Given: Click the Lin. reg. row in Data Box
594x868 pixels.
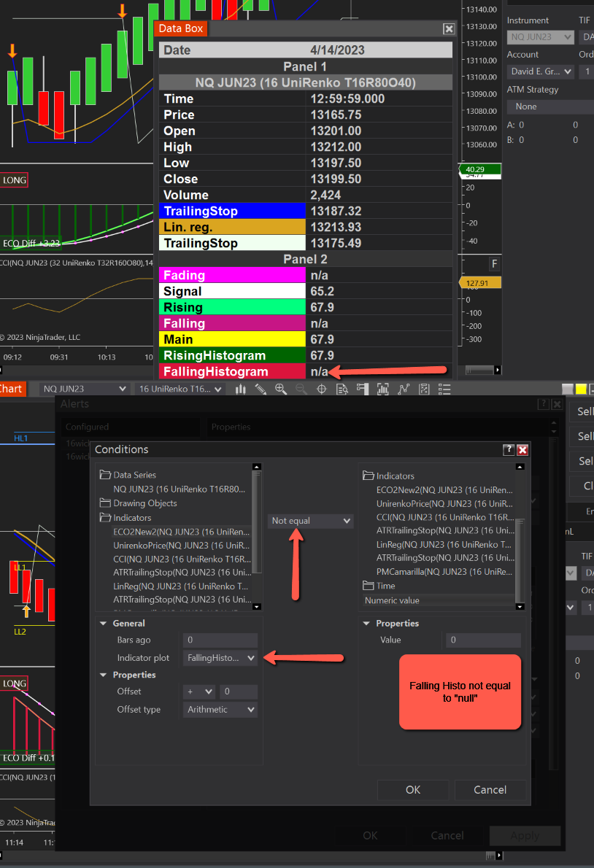Looking at the screenshot, I should 306,227.
